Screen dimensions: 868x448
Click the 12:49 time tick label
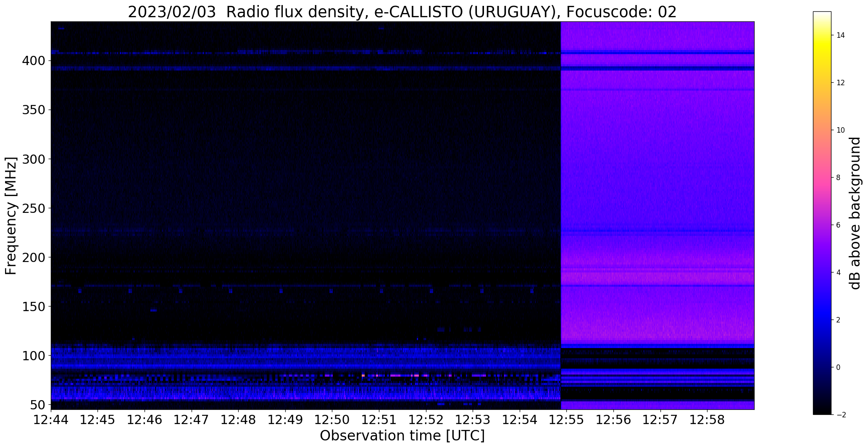click(285, 419)
